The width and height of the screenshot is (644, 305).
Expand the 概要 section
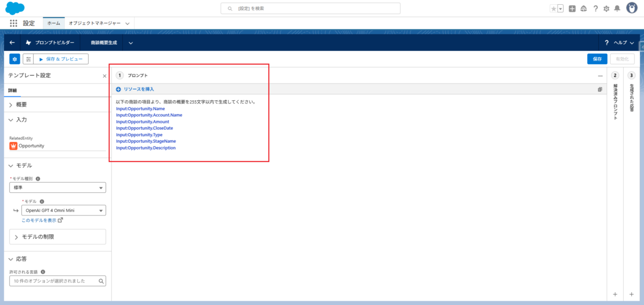(x=21, y=105)
